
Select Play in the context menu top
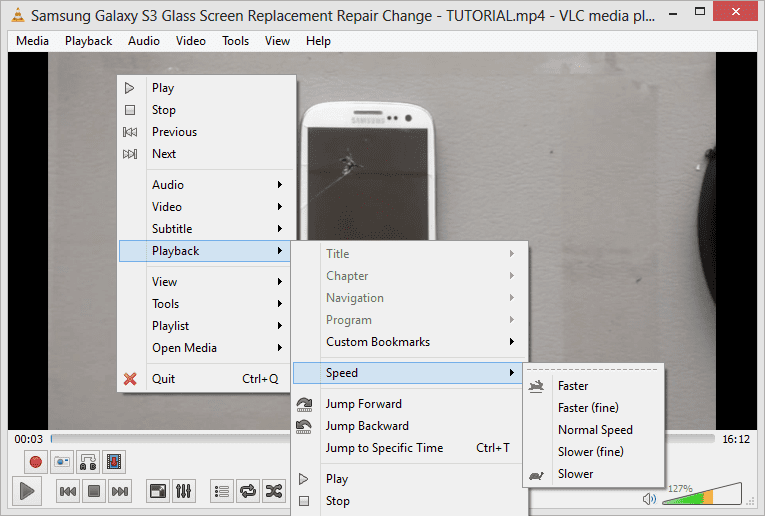click(x=207, y=88)
